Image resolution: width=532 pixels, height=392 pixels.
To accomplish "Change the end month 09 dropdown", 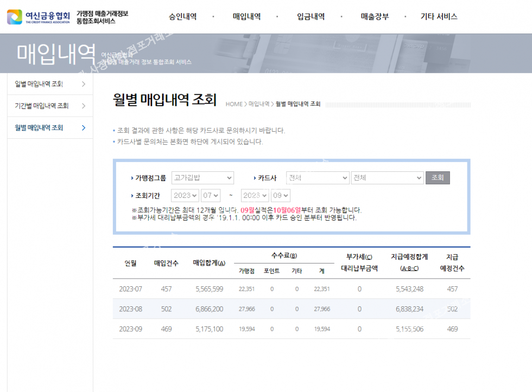I will click(x=281, y=195).
